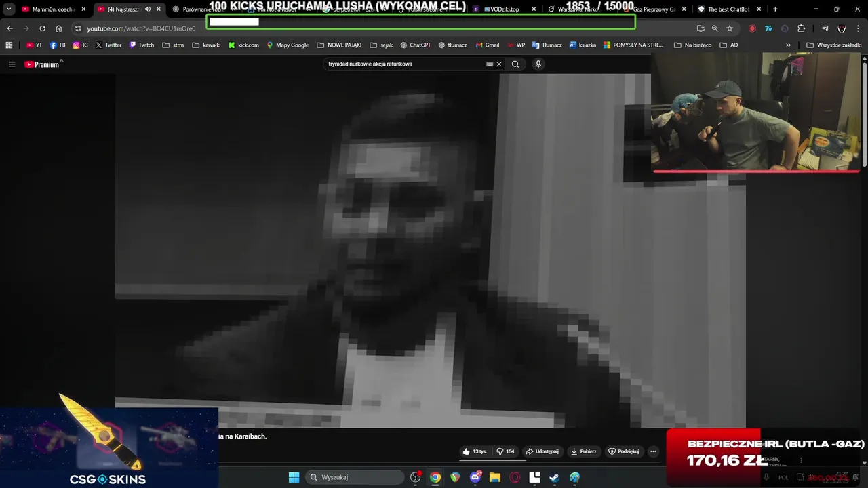Open the Windows Start menu
The image size is (868, 488).
pyautogui.click(x=294, y=477)
